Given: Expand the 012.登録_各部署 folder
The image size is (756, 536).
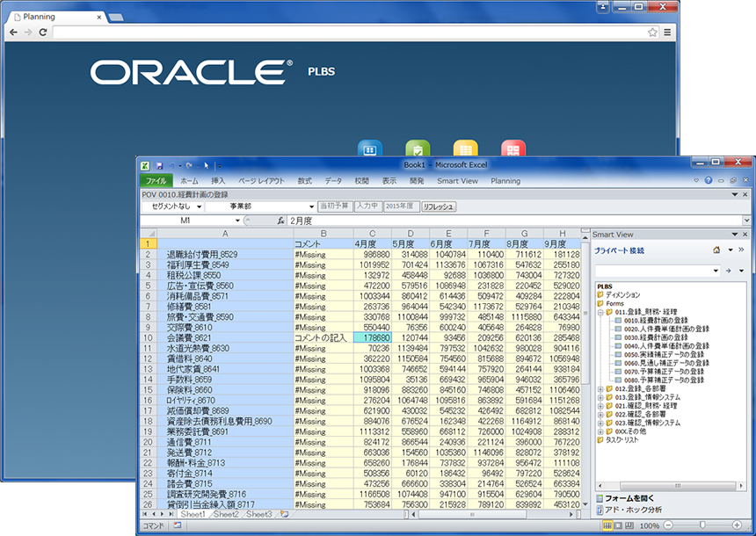Looking at the screenshot, I should [600, 389].
